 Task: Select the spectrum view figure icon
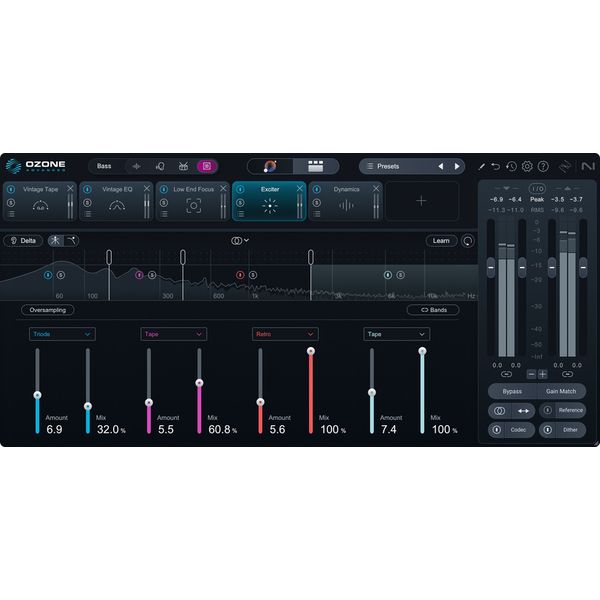55,241
